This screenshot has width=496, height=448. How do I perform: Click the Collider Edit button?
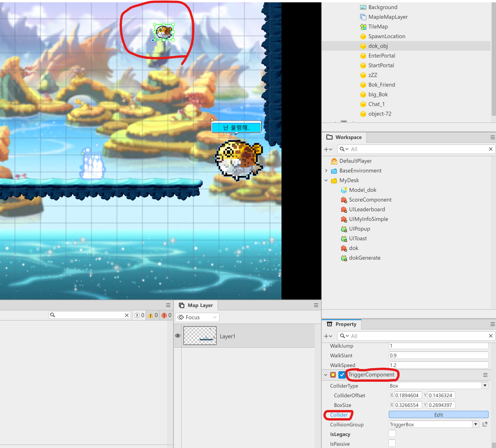[439, 415]
